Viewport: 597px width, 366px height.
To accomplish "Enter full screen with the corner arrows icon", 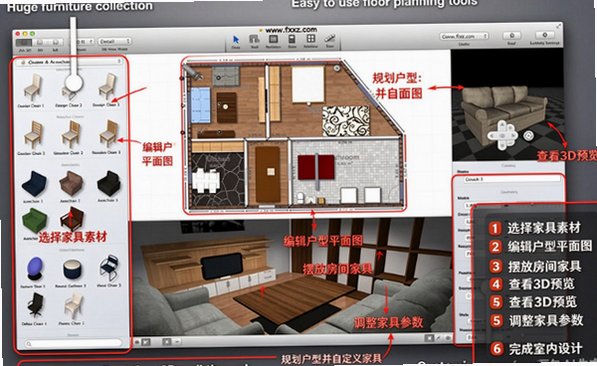I will (x=559, y=26).
